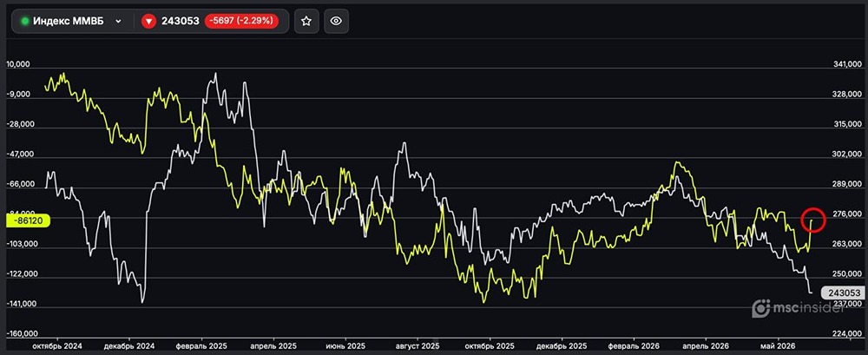868x355 pixels.
Task: Click the red down-arrow price indicator
Action: tap(148, 22)
